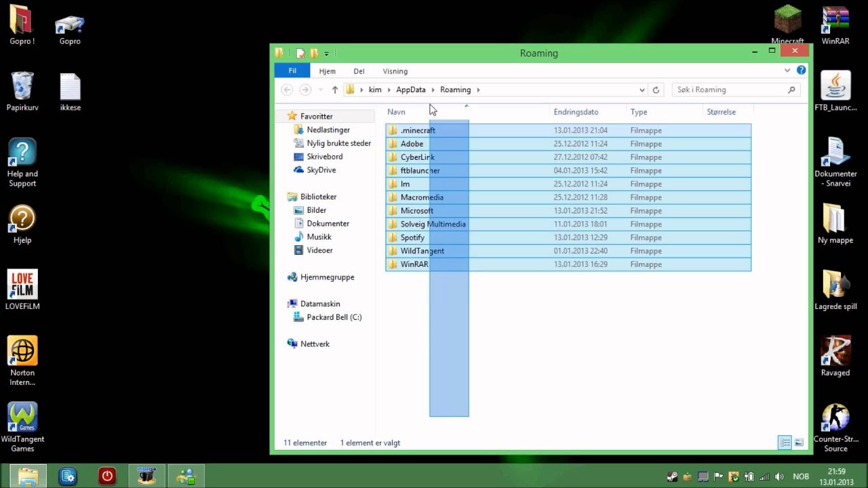
Task: Click the search magnifier icon
Action: (x=791, y=89)
